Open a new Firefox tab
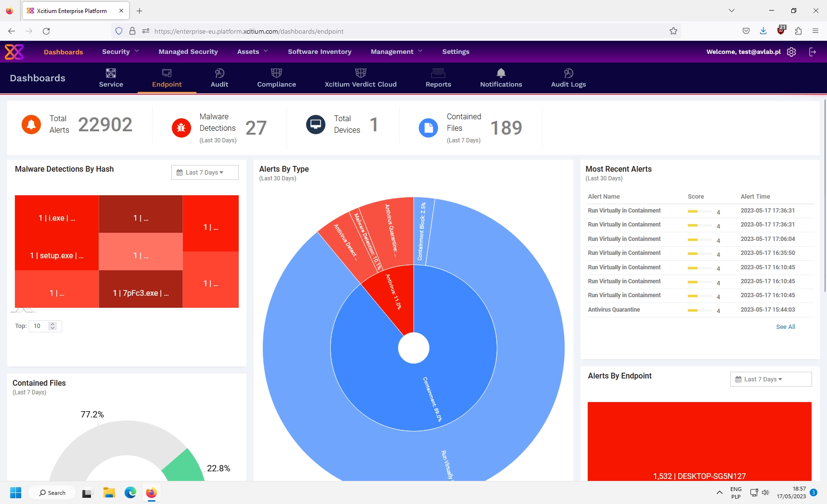The width and height of the screenshot is (827, 504). pos(140,11)
